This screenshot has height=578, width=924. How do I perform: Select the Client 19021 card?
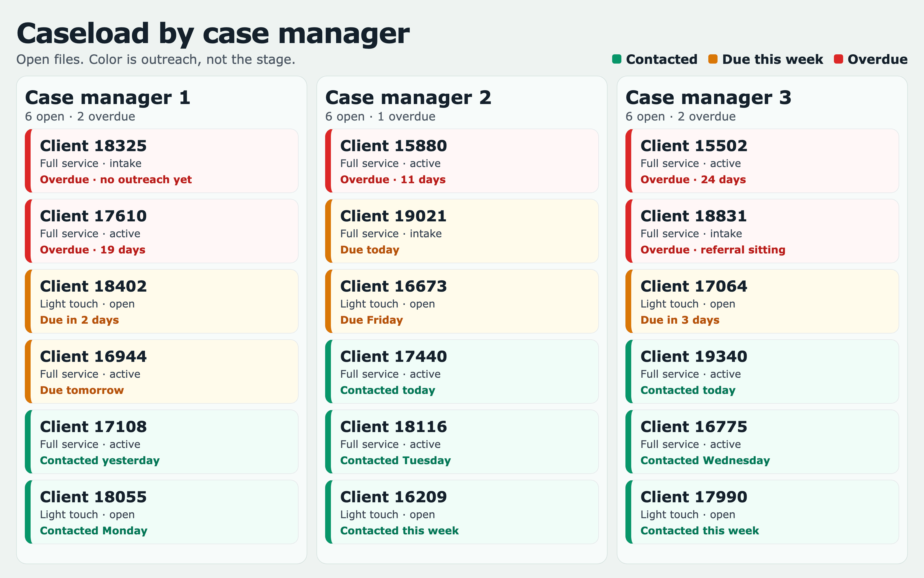462,231
